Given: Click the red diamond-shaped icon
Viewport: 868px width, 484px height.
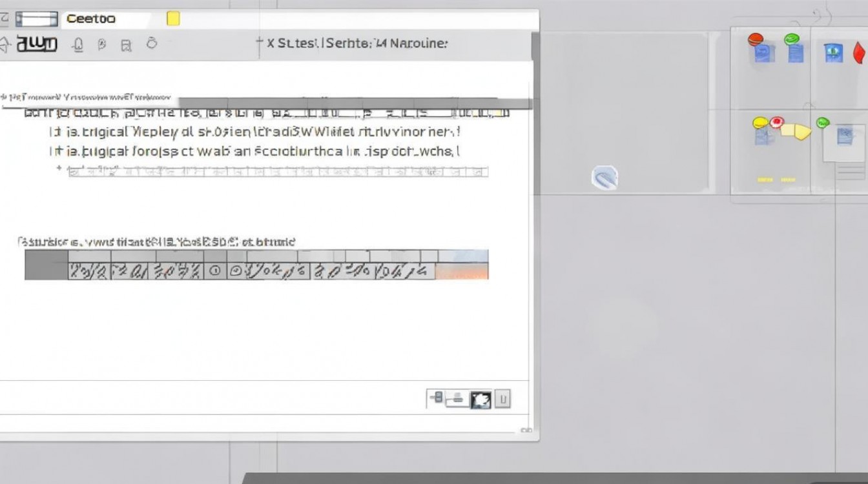Looking at the screenshot, I should click(858, 52).
